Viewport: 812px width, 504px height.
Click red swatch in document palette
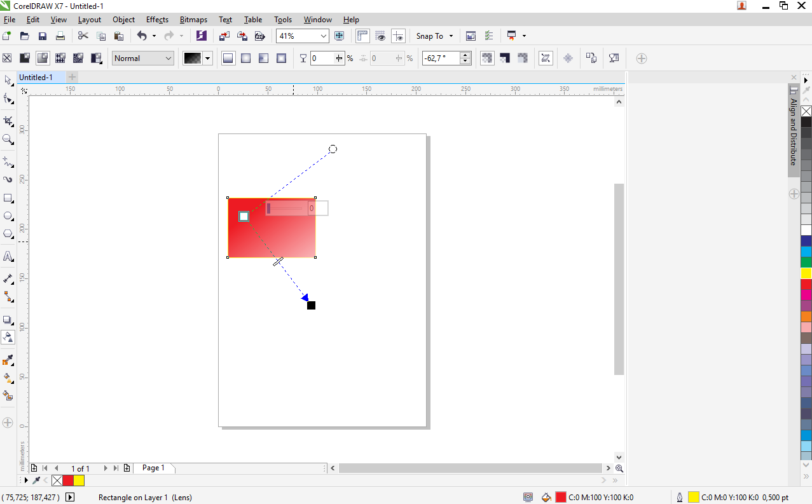[68, 480]
